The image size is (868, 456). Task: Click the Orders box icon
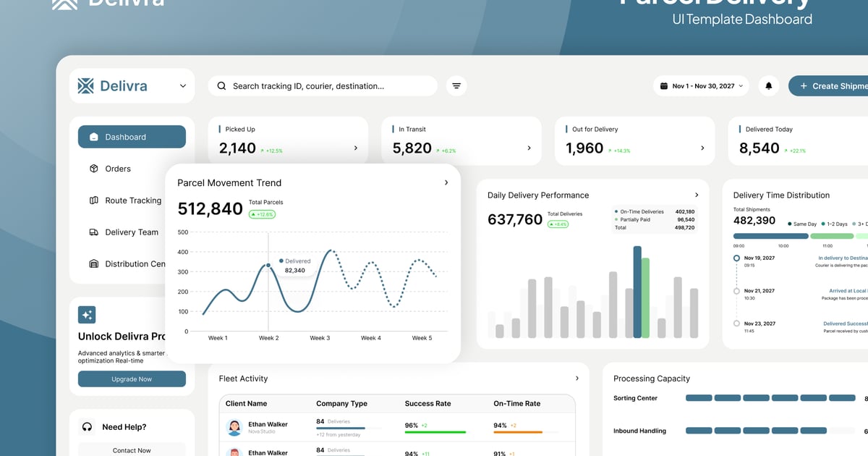[93, 169]
